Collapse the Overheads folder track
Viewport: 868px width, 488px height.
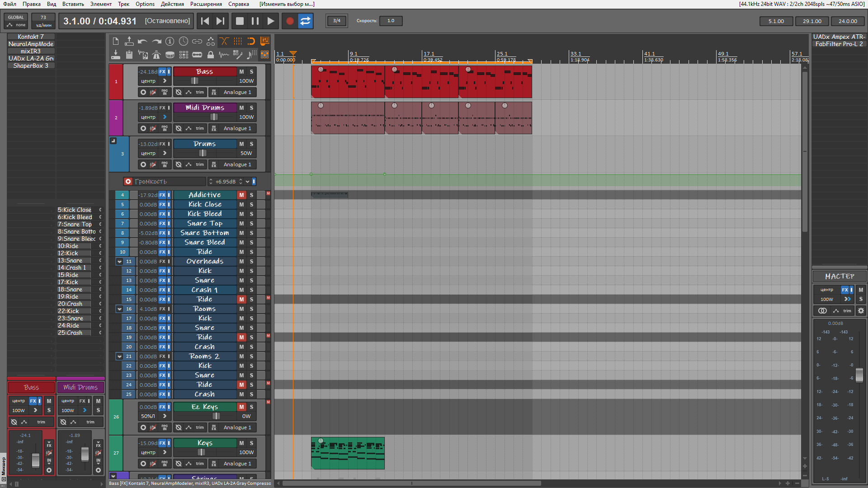tap(119, 262)
